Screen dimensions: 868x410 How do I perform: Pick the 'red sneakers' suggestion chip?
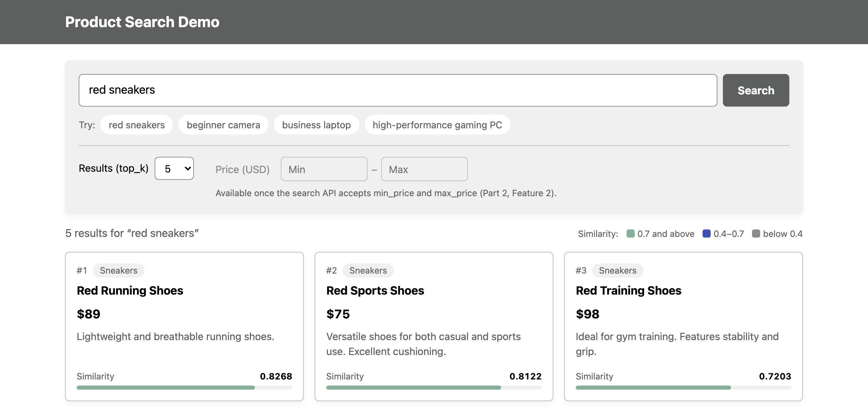(137, 125)
